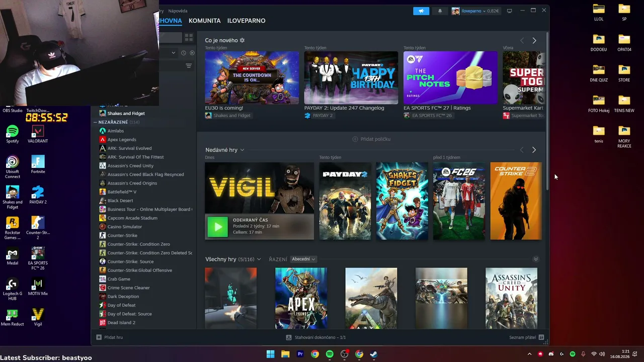This screenshot has height=362, width=644.
Task: Open the Abecední sort order dropdown
Action: pyautogui.click(x=303, y=259)
